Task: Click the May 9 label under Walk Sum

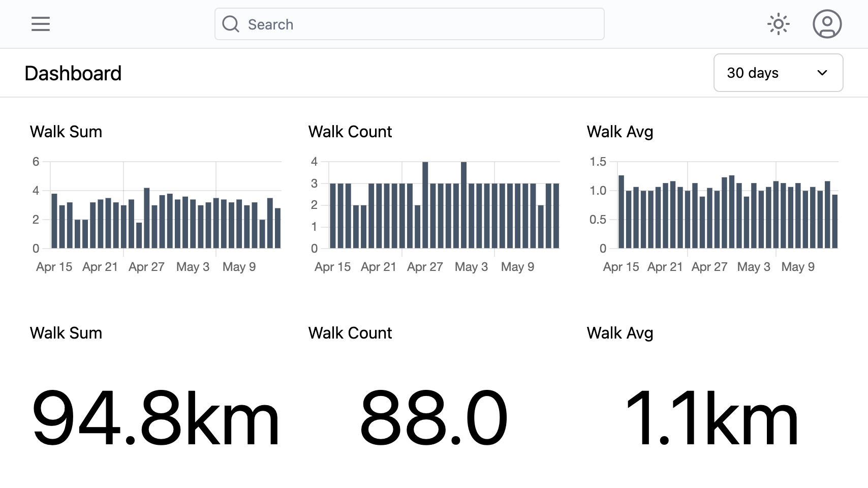Action: coord(239,267)
